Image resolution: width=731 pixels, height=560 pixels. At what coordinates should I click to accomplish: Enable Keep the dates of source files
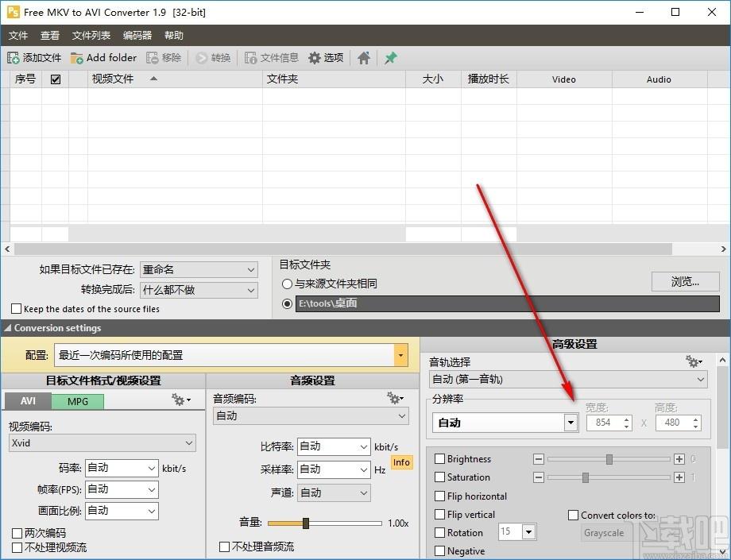tap(17, 309)
